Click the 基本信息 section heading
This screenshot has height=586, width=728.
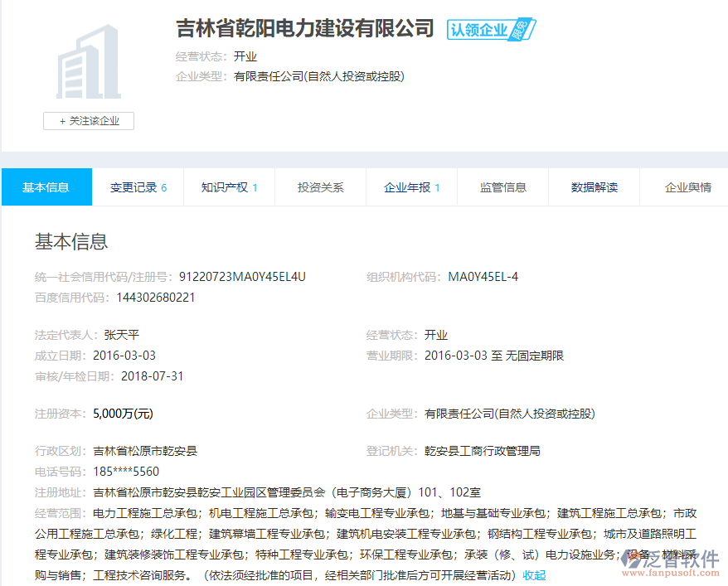click(x=71, y=241)
